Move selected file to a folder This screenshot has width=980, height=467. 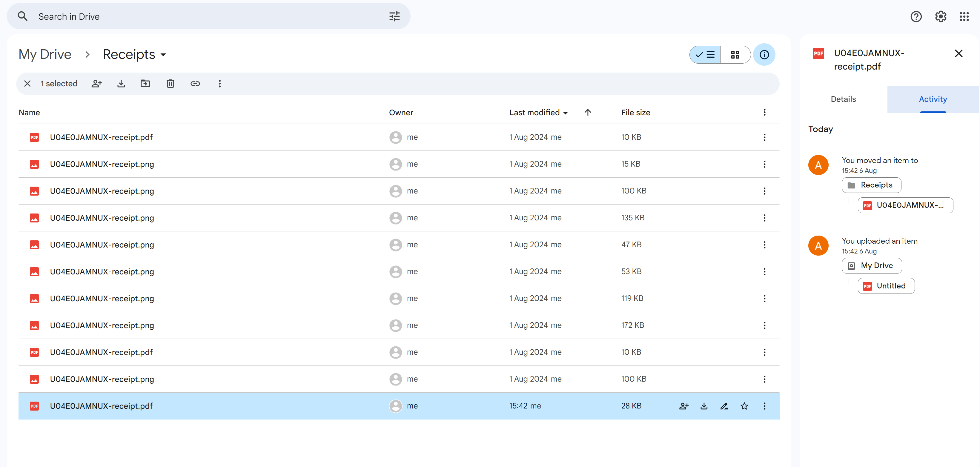145,84
